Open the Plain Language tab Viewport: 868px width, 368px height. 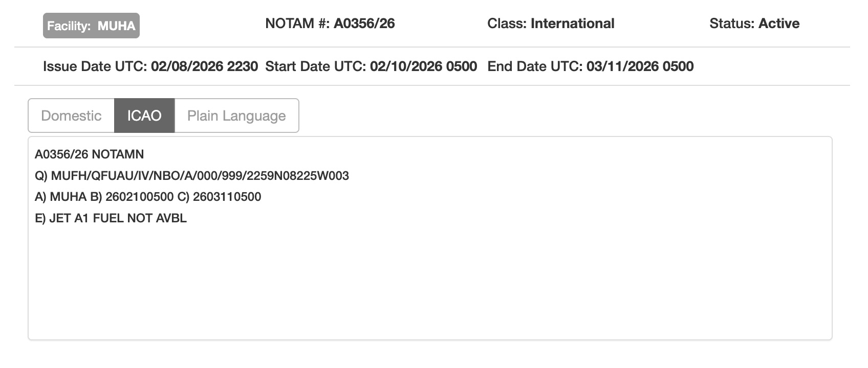pos(236,116)
